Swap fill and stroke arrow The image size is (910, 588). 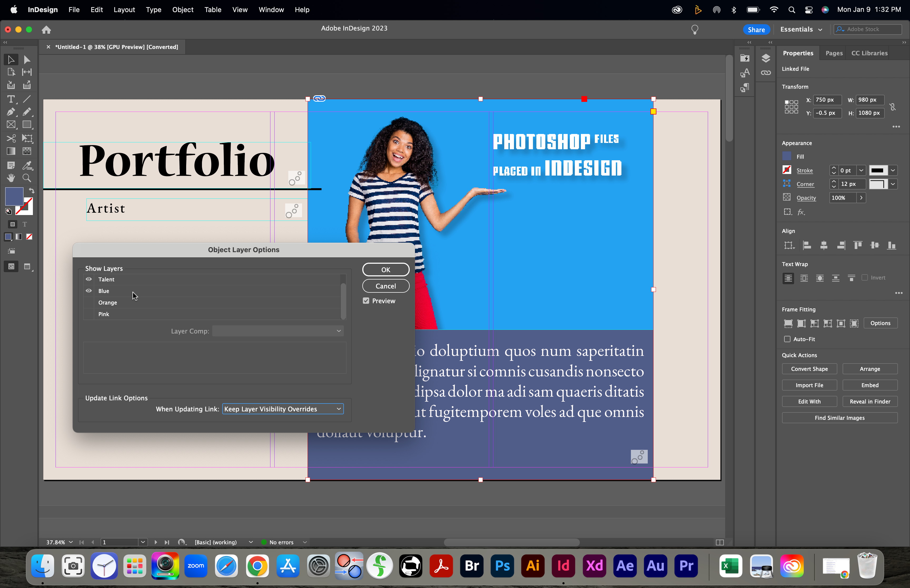tap(32, 191)
